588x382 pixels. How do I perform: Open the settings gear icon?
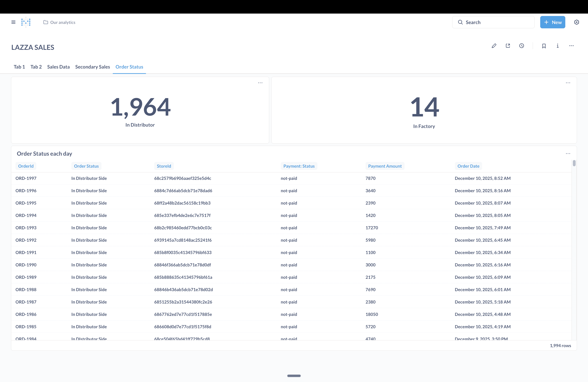[x=576, y=22]
